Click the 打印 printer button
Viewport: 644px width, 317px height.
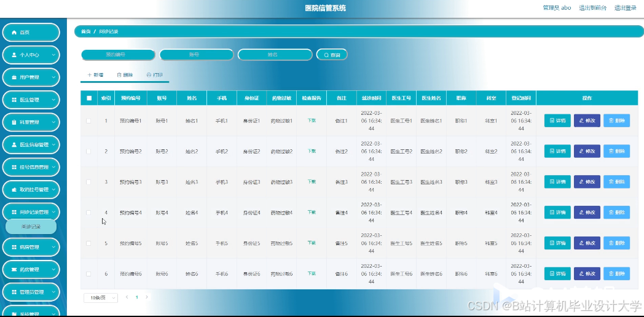coord(155,75)
